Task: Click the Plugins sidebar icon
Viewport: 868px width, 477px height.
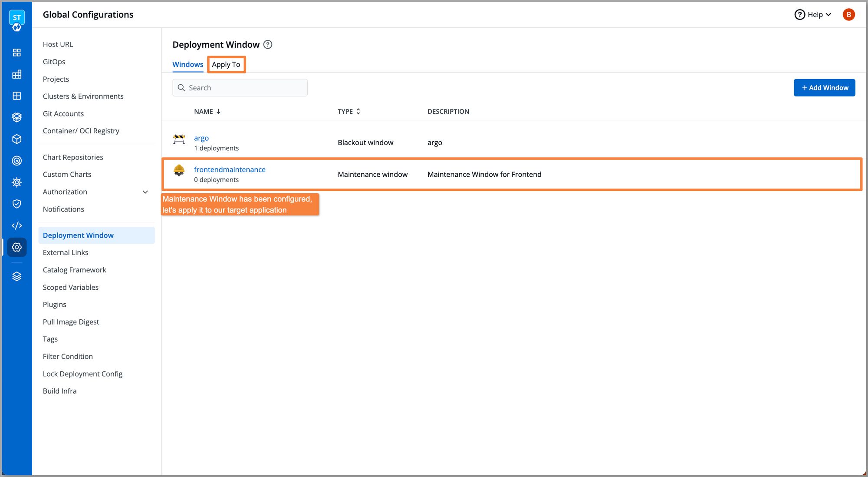Action: [55, 304]
